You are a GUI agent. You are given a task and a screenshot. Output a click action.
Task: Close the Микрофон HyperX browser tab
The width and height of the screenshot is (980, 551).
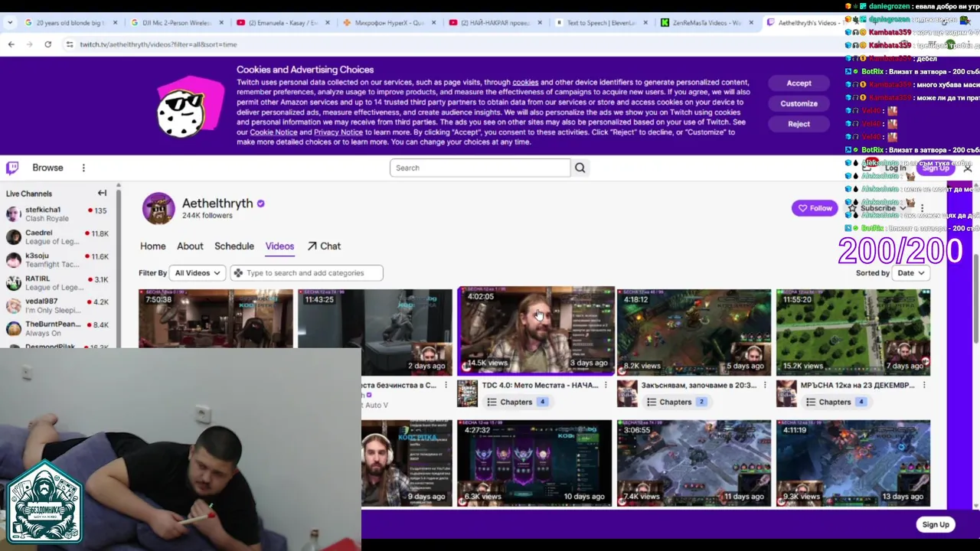coord(434,23)
